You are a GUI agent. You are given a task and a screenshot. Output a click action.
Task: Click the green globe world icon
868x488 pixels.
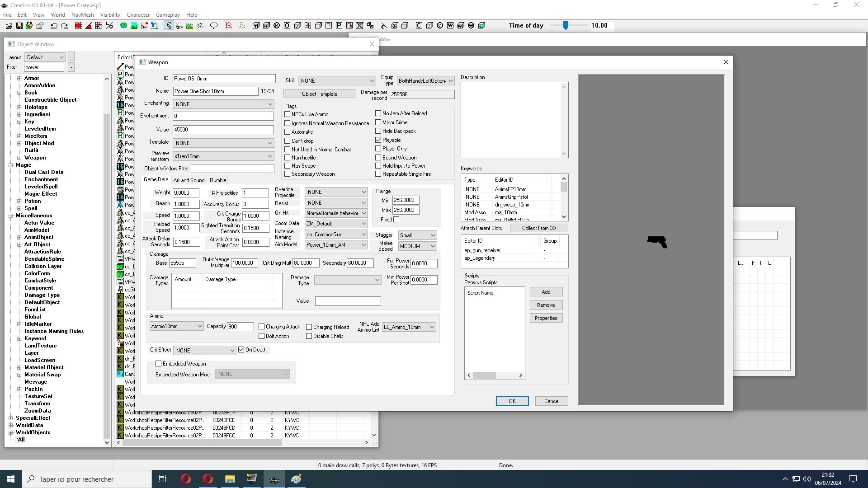click(x=123, y=26)
